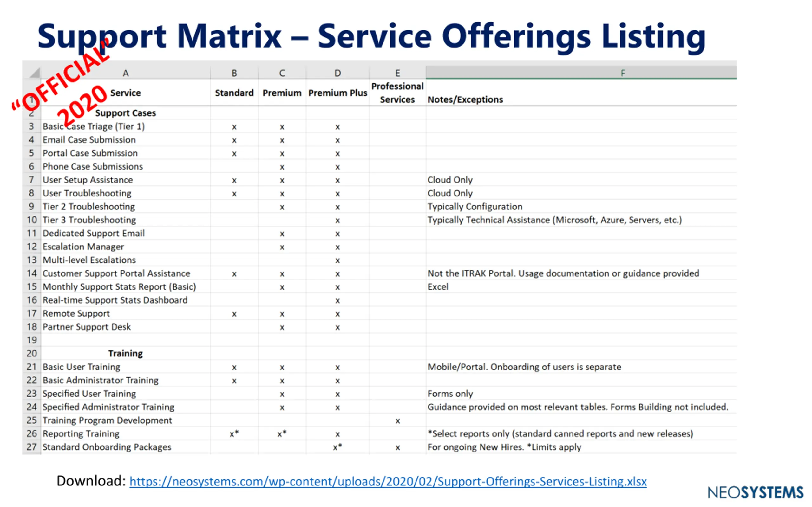Click the NeoSystems logo

click(755, 492)
